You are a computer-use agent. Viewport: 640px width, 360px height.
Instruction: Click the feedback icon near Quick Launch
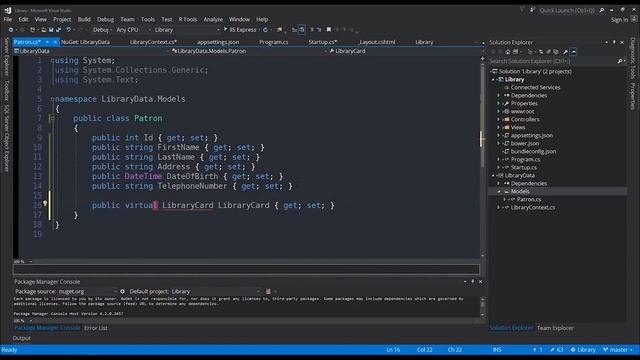(532, 10)
